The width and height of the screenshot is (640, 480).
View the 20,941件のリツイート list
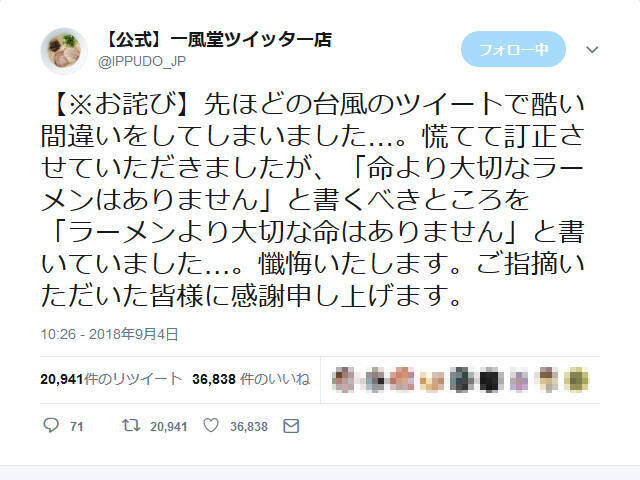point(111,379)
